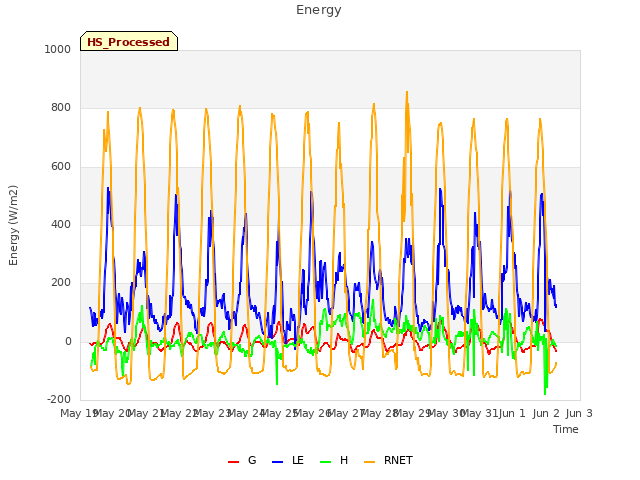Toggle the RNET series legend entry
This screenshot has width=640, height=480.
point(388,460)
